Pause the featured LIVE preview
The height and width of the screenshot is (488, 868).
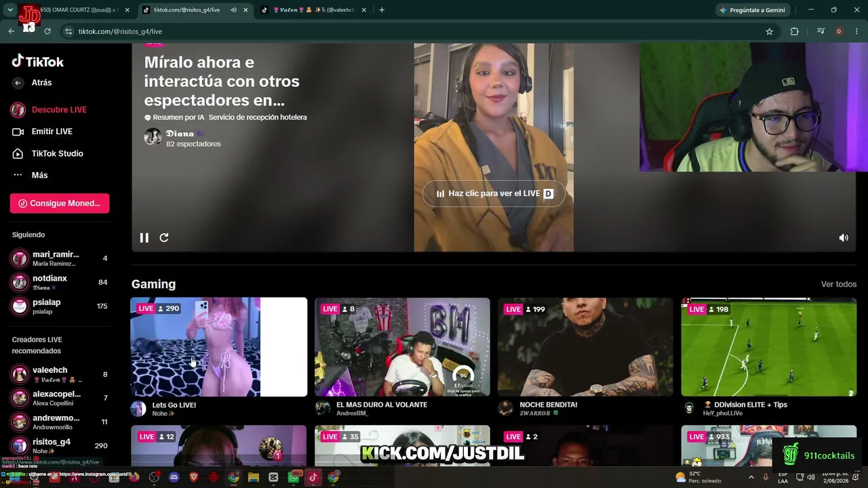point(144,238)
